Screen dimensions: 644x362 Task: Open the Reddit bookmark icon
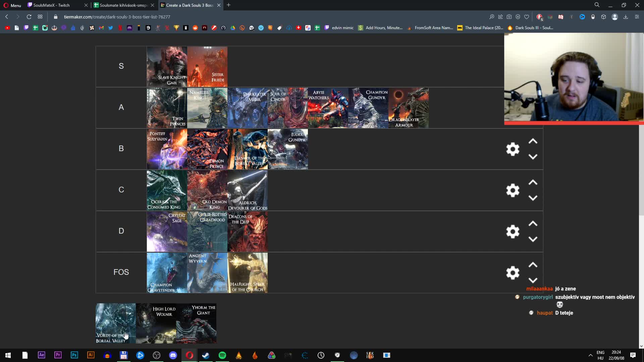(195, 28)
